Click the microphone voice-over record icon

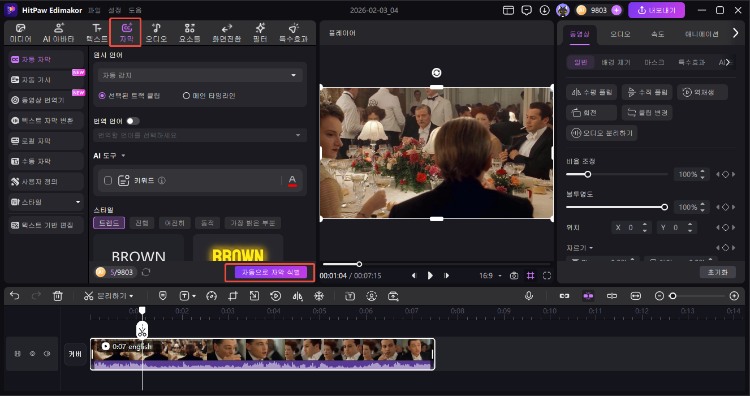(x=529, y=296)
